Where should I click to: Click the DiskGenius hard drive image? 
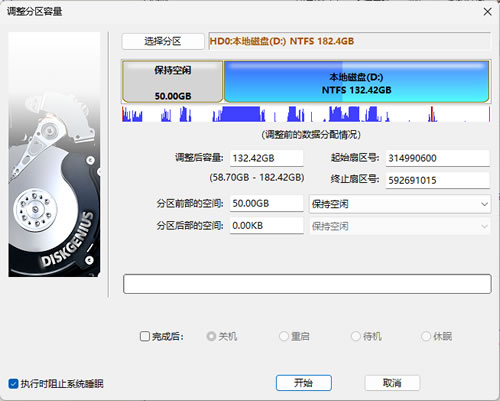pos(54,154)
